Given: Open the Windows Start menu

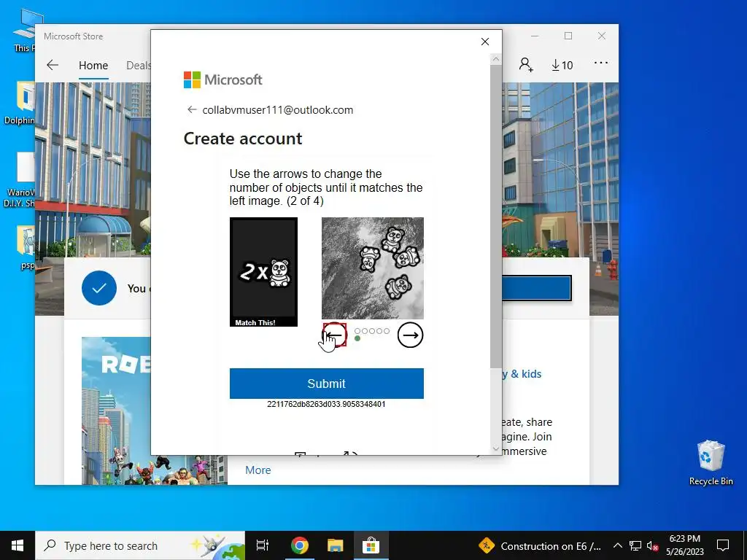Looking at the screenshot, I should [x=18, y=545].
